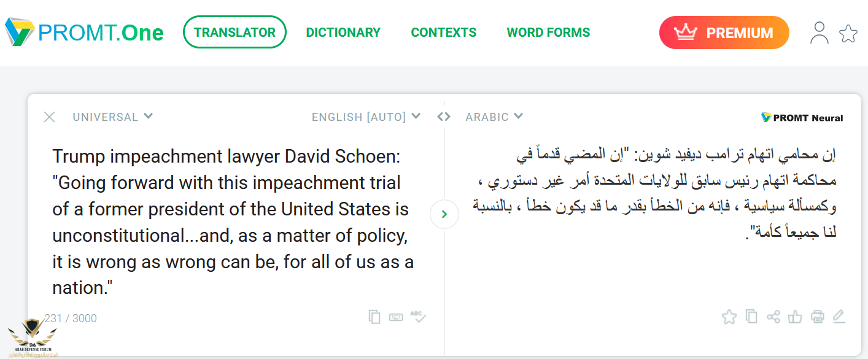Switch to the Dictionary tab
This screenshot has width=868, height=359.
(x=343, y=33)
